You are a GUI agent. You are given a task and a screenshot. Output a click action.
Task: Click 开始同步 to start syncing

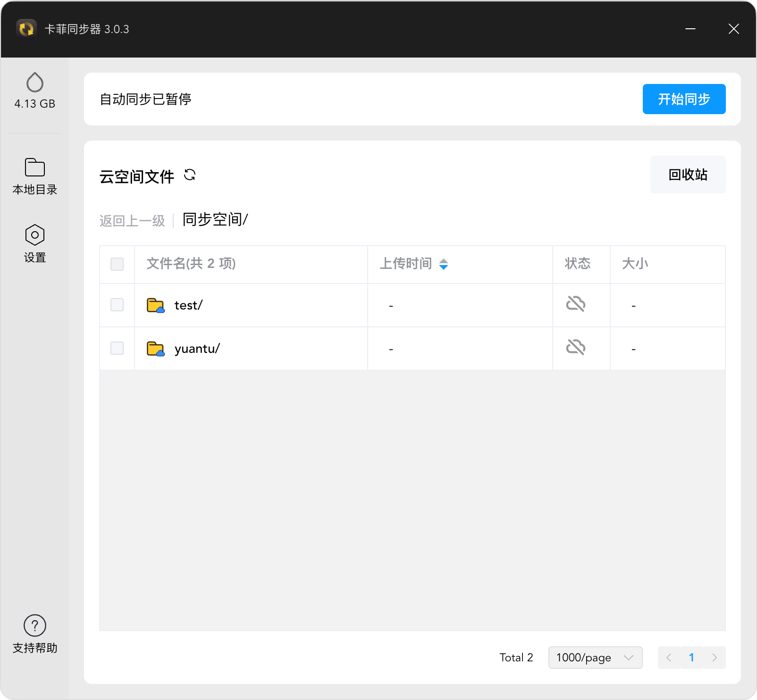click(x=684, y=99)
